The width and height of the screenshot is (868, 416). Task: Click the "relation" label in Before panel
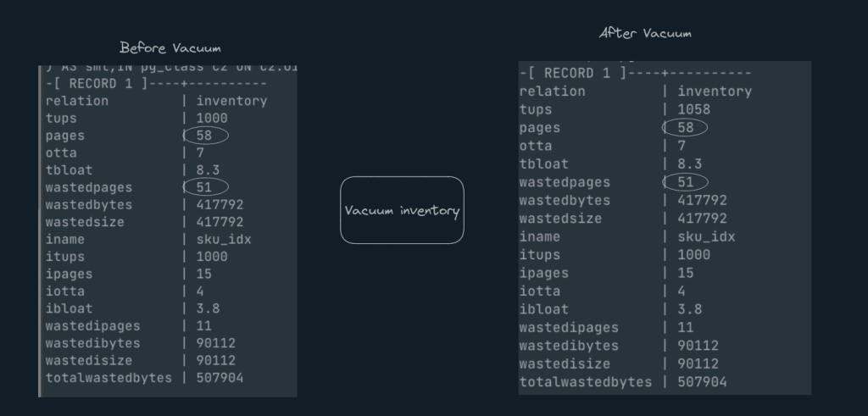[x=77, y=101]
